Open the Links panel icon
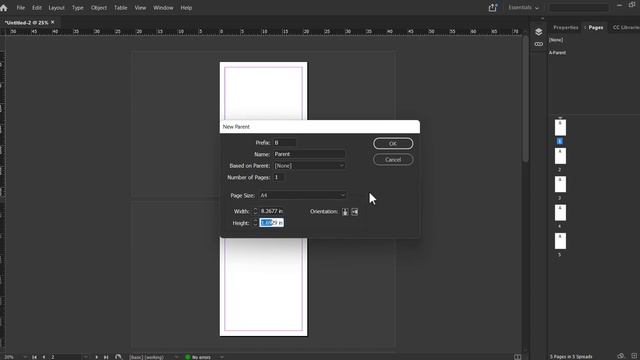 pos(538,44)
